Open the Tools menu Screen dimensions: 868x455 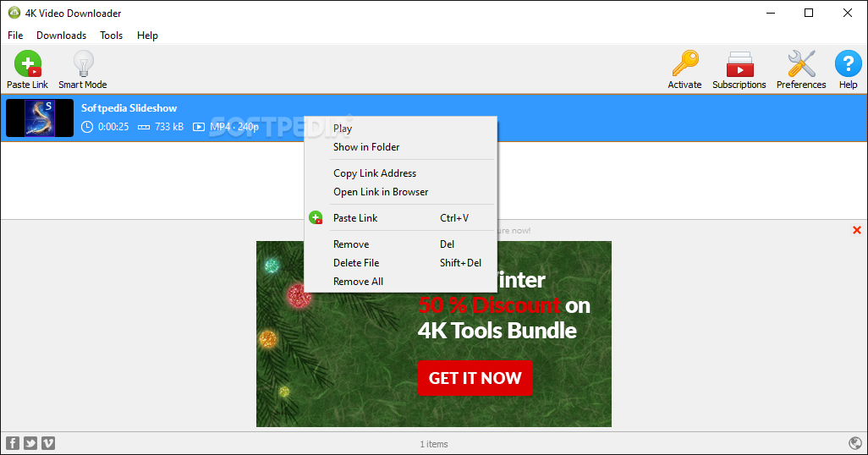pos(112,36)
